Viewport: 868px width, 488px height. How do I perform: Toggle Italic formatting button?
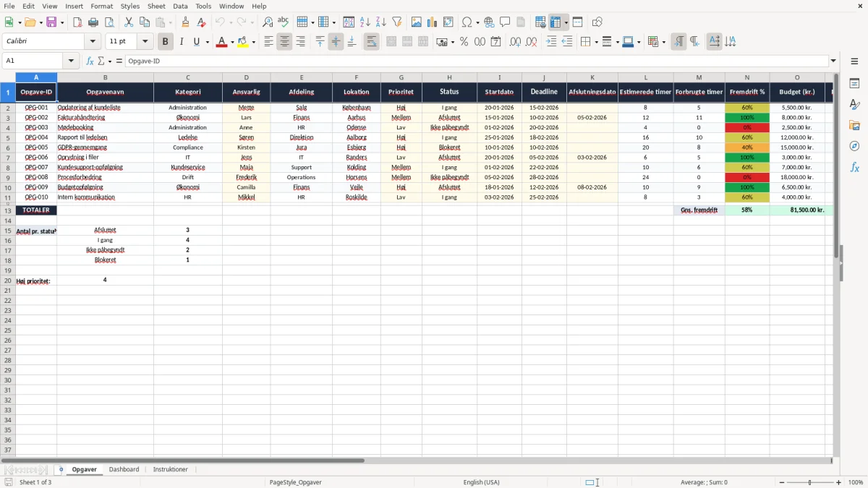[181, 42]
